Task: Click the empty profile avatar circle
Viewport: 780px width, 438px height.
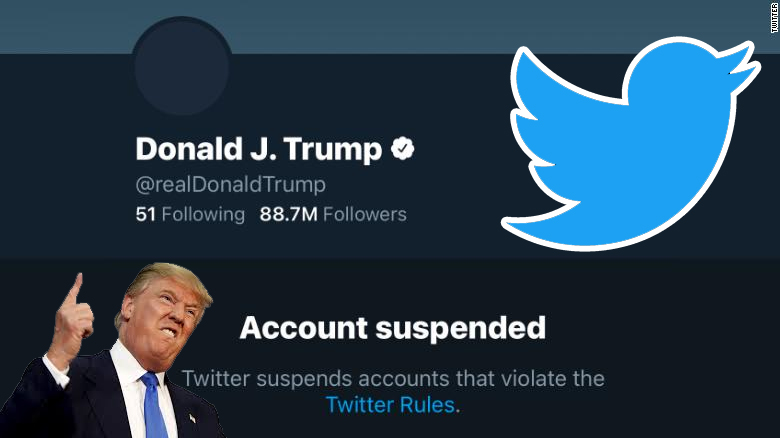Action: click(182, 68)
